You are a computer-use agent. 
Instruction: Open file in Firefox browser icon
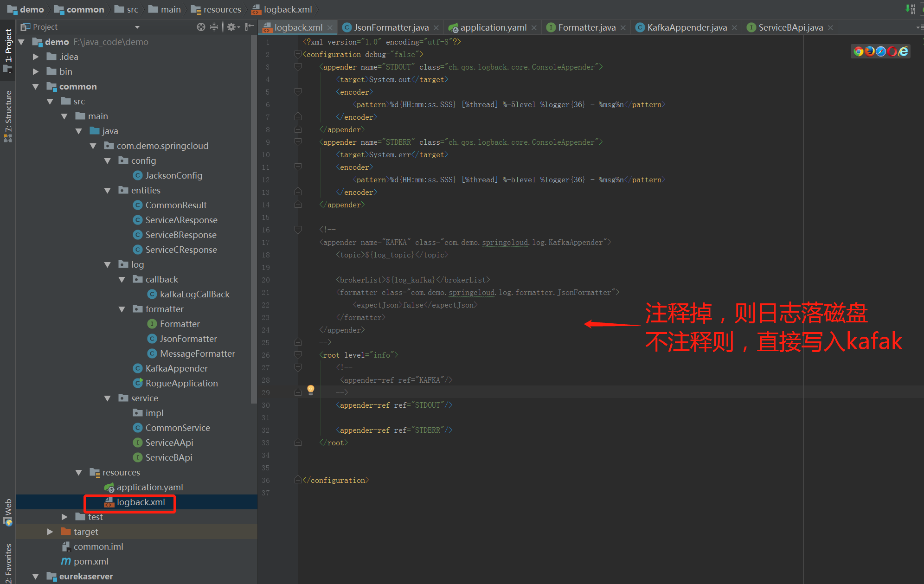point(870,51)
